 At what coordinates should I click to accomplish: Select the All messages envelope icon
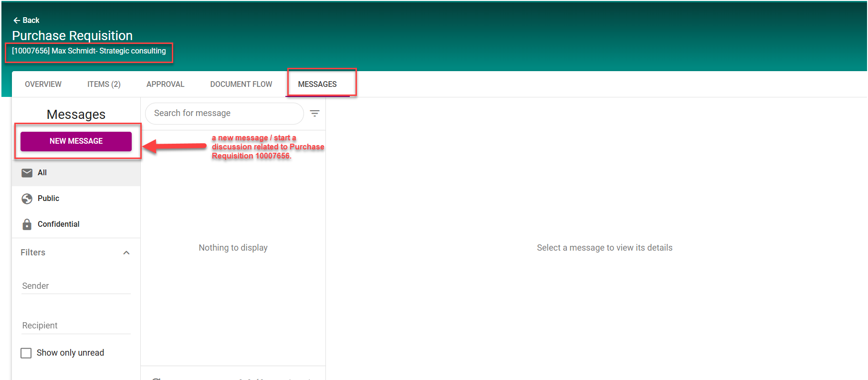click(x=27, y=173)
